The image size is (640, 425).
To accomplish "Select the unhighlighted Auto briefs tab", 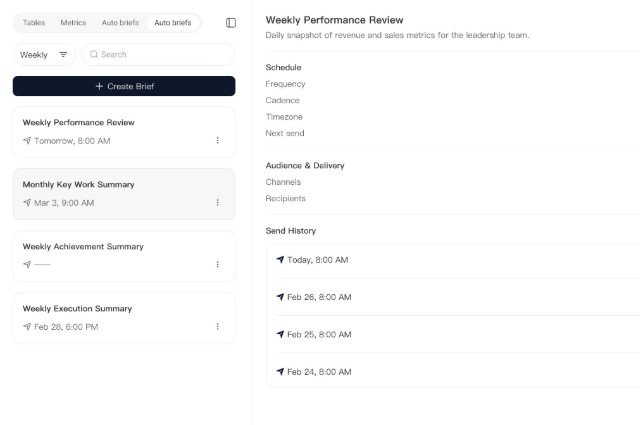I will 120,23.
